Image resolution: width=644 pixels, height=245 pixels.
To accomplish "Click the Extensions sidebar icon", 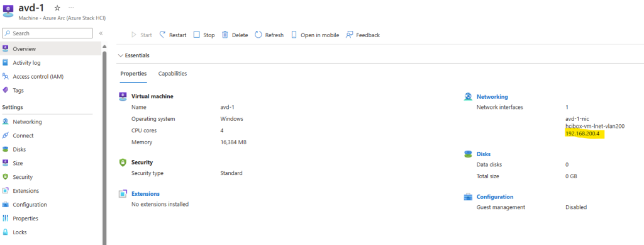I will tap(5, 191).
